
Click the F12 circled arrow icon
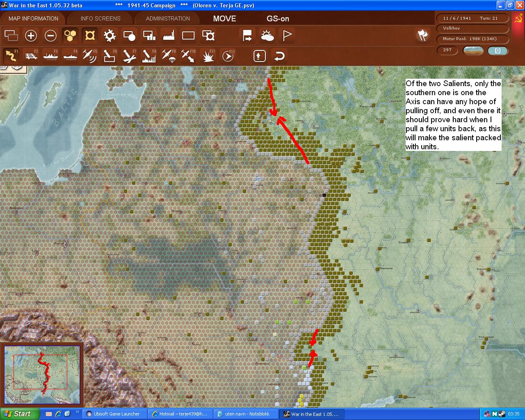point(228,55)
